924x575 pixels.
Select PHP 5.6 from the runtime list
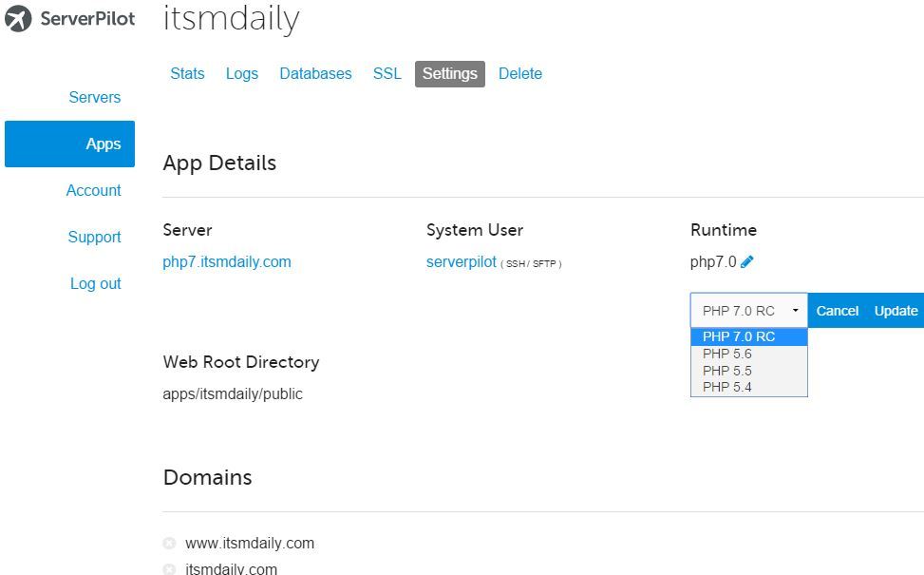[726, 354]
